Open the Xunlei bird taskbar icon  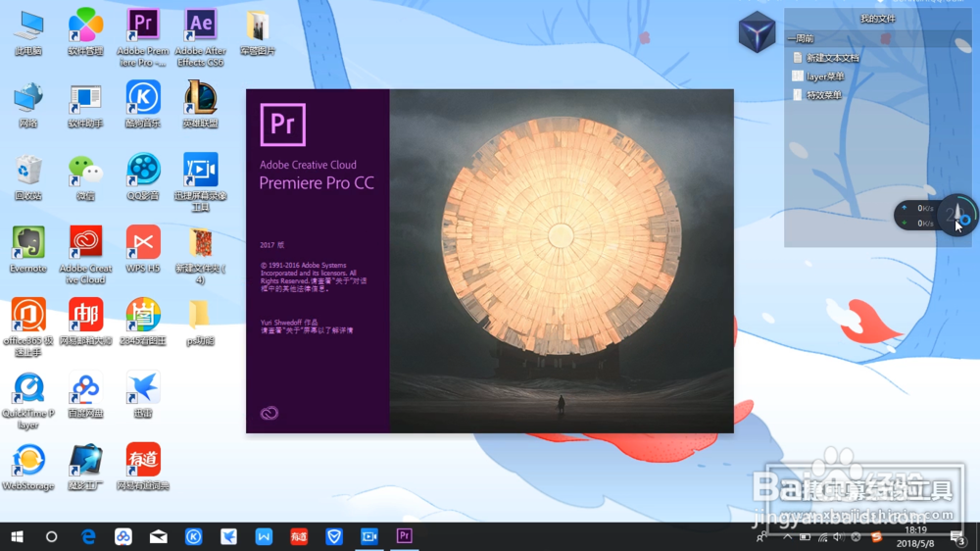tap(228, 536)
